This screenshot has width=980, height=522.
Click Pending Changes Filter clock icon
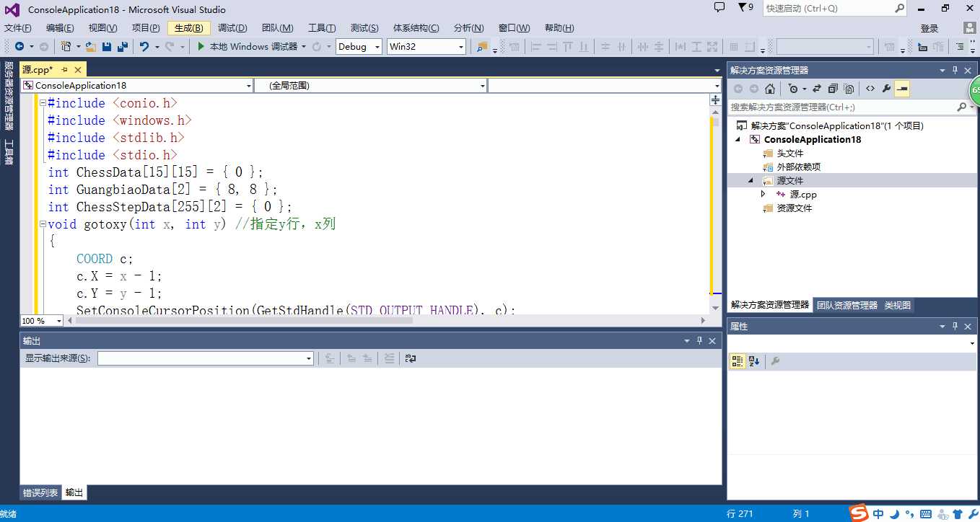[x=794, y=89]
